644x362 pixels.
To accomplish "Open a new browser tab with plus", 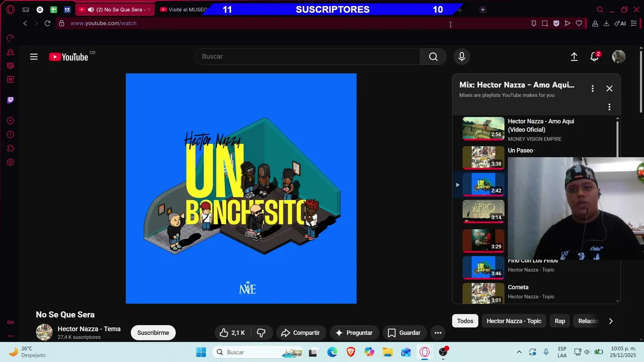I will 482,10.
